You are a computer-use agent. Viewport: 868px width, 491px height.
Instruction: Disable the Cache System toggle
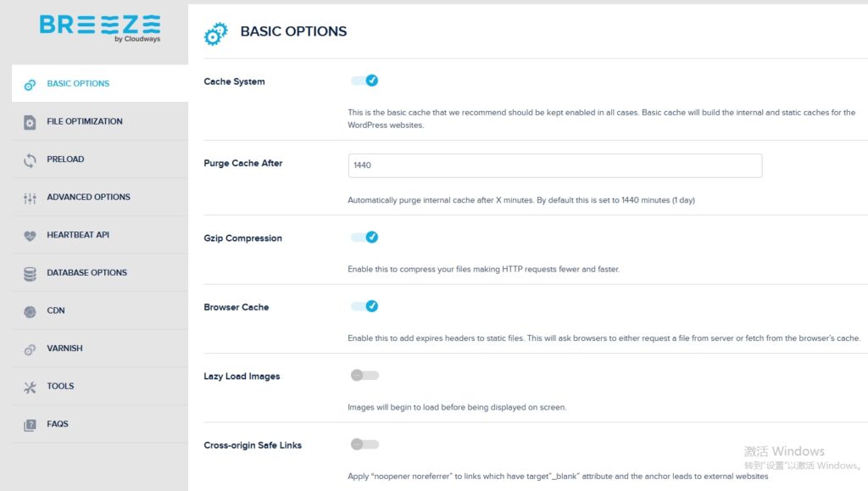tap(364, 81)
